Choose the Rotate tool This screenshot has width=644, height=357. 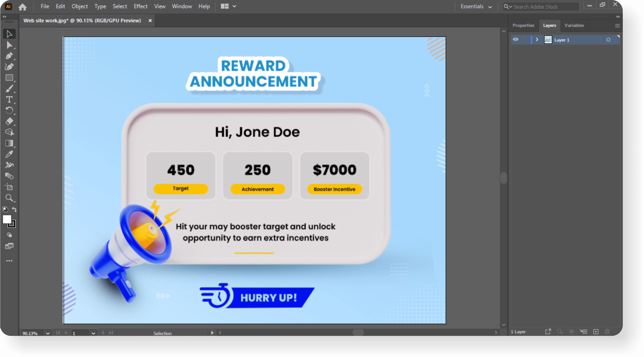9,111
